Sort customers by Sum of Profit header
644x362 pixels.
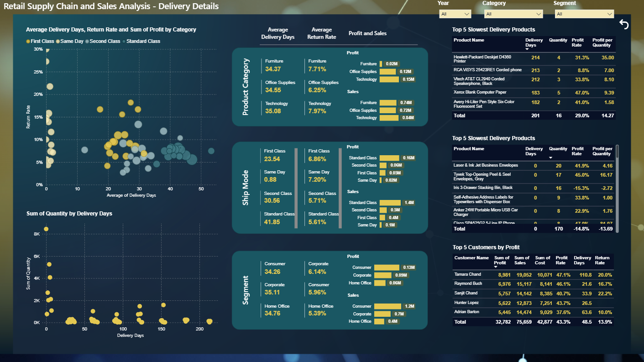point(500,260)
